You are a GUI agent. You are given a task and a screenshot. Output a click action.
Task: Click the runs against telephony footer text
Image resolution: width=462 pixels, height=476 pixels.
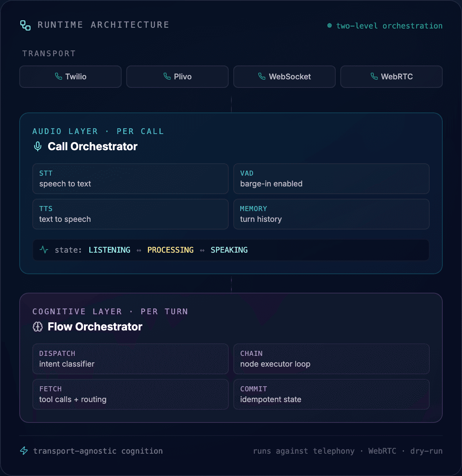(304, 451)
